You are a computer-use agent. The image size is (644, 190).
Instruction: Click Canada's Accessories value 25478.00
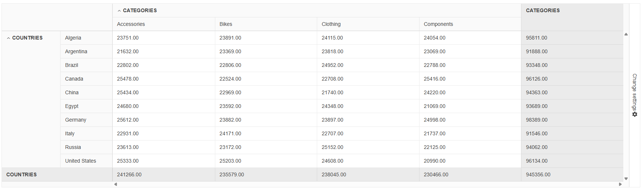click(128, 79)
